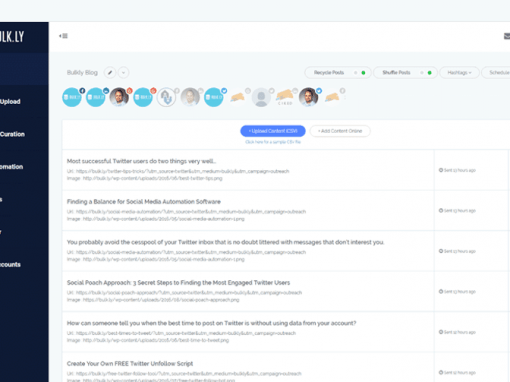The image size is (510, 382).
Task: Click the pencil edit icon beside Bulkly Blog
Action: 110,72
